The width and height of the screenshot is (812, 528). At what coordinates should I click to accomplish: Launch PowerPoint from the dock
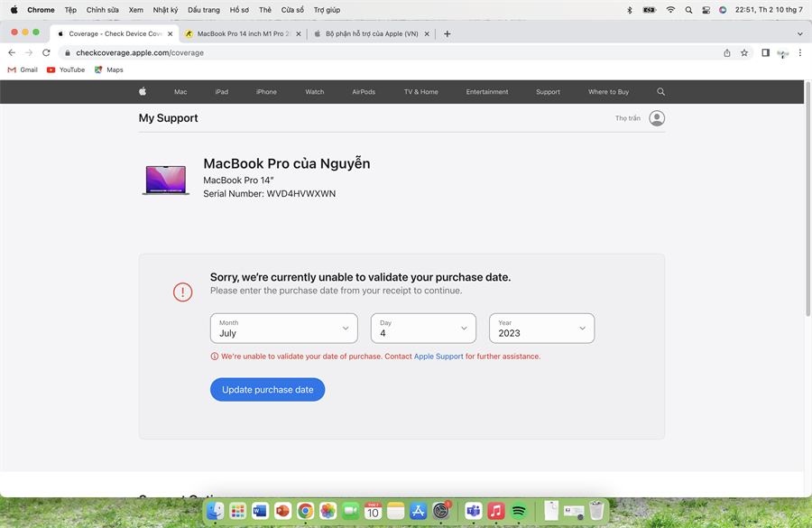point(282,511)
